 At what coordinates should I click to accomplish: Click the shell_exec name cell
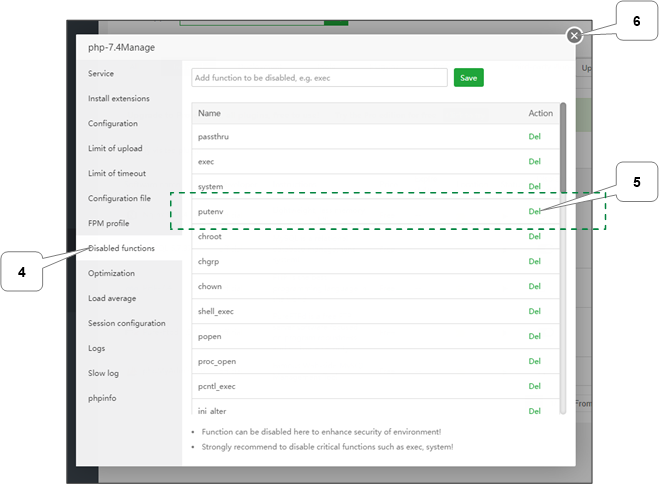pyautogui.click(x=216, y=311)
